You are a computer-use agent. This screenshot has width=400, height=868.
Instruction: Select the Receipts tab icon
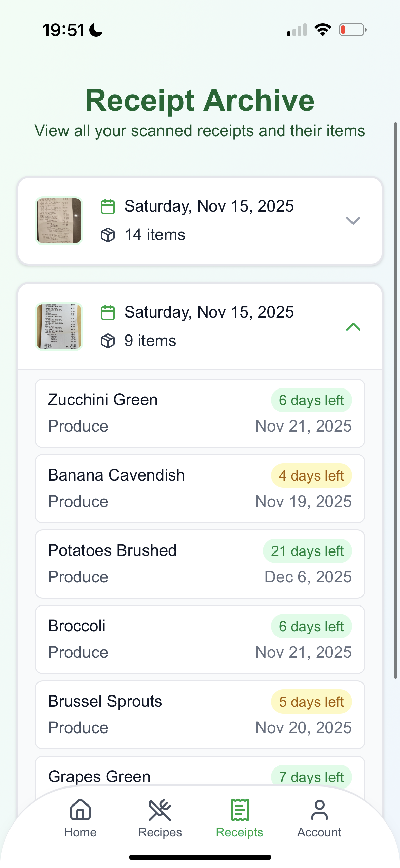[240, 809]
